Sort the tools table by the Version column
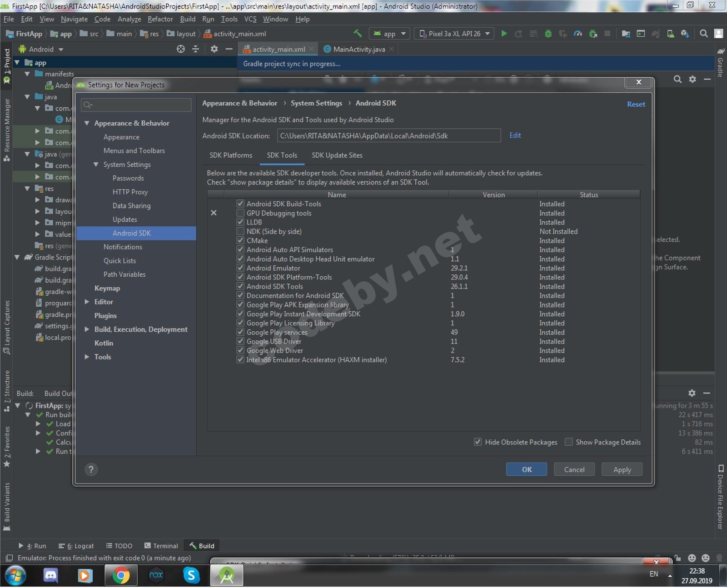The width and height of the screenshot is (727, 588). point(493,194)
